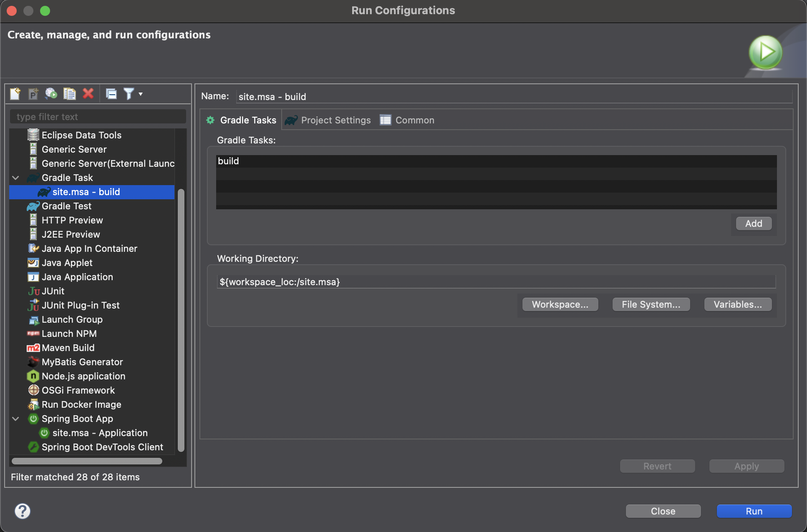Collapse all launch configuration tree items

(x=111, y=94)
